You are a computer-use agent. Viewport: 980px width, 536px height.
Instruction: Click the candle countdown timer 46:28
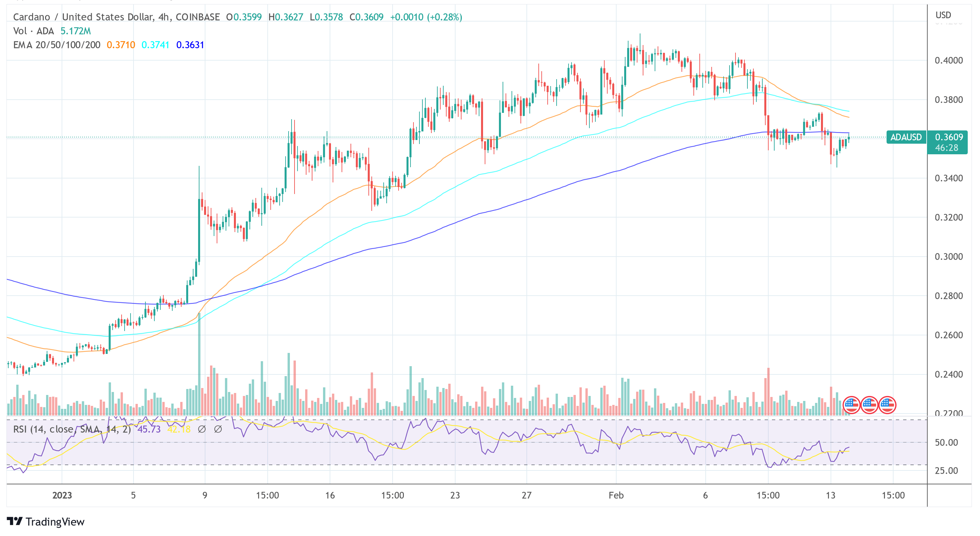pos(947,148)
